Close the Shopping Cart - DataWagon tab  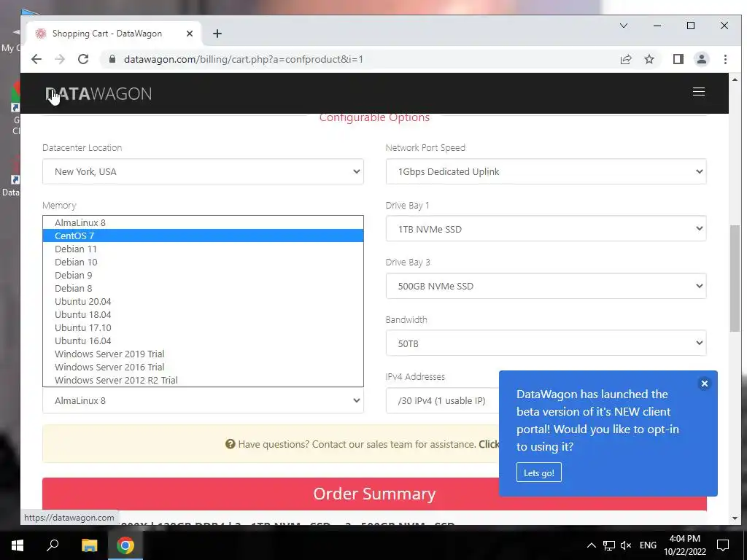click(x=190, y=34)
